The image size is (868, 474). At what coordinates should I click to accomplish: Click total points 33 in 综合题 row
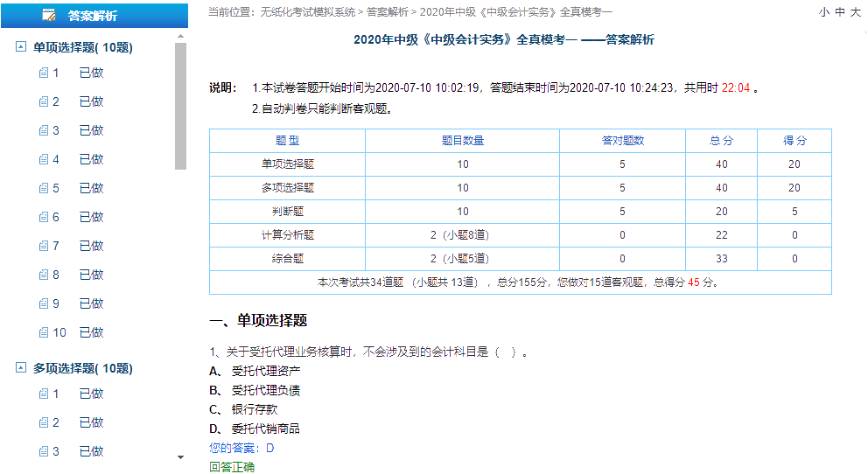[x=722, y=259]
